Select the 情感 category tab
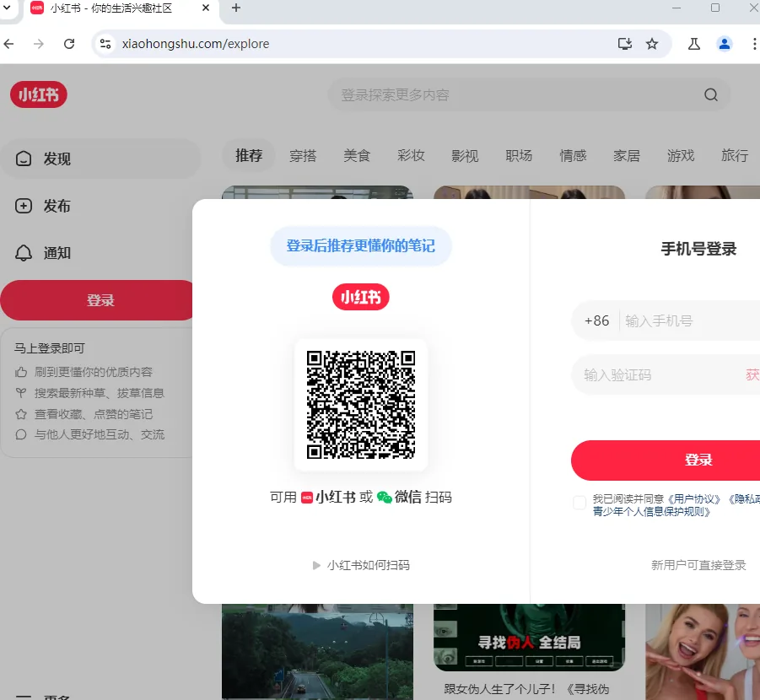The width and height of the screenshot is (760, 700). [573, 156]
